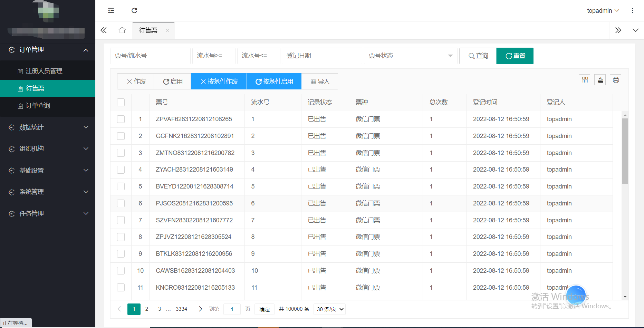Click the print icon
644x328 pixels.
616,80
